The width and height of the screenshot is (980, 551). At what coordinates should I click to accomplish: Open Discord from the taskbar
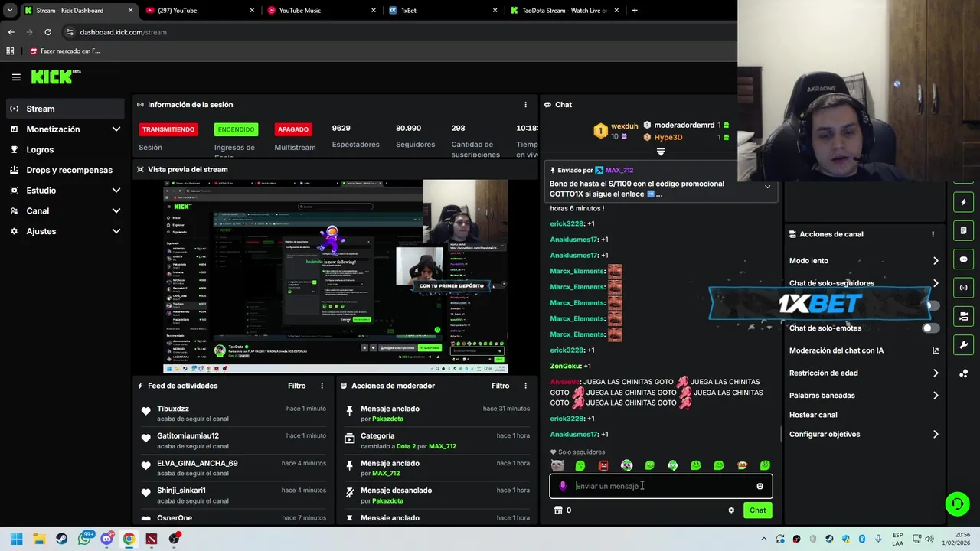tap(106, 539)
